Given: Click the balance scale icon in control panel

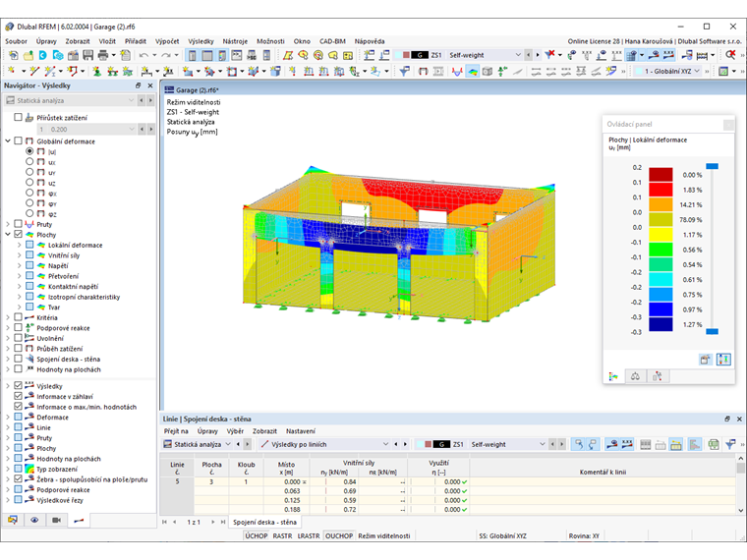Looking at the screenshot, I should click(x=635, y=376).
